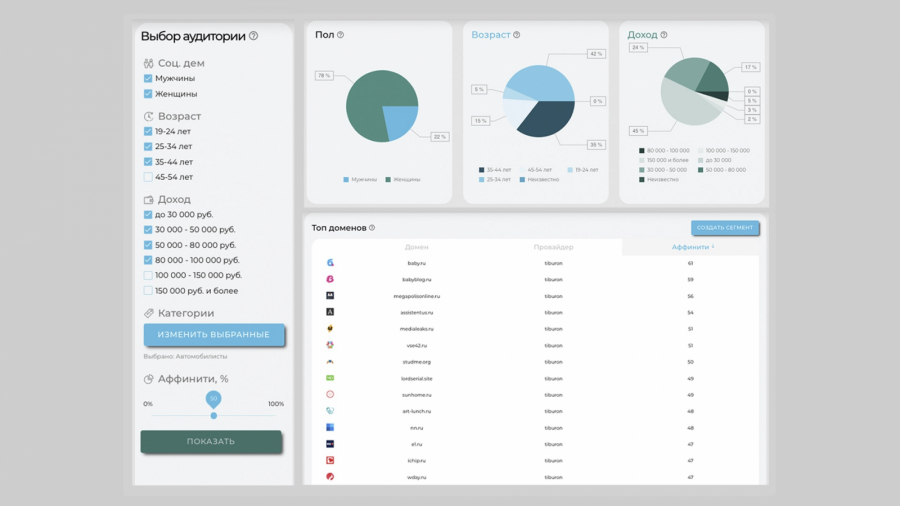
Task: Click help icon next to Топ доменов
Action: click(x=372, y=228)
